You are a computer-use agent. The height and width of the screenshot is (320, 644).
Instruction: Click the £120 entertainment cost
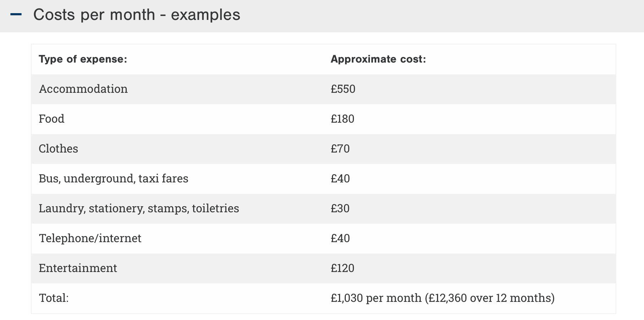[x=342, y=268]
